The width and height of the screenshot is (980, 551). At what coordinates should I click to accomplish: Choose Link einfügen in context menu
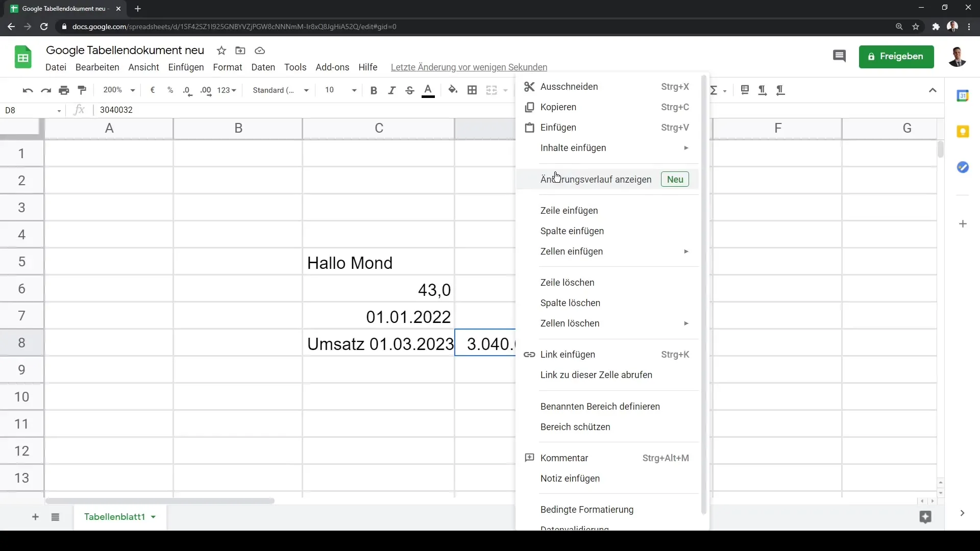[x=607, y=355]
